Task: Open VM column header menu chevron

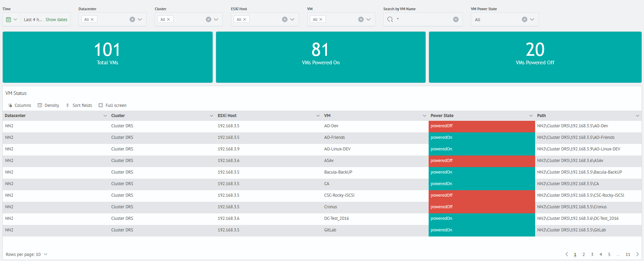Action: (425, 116)
